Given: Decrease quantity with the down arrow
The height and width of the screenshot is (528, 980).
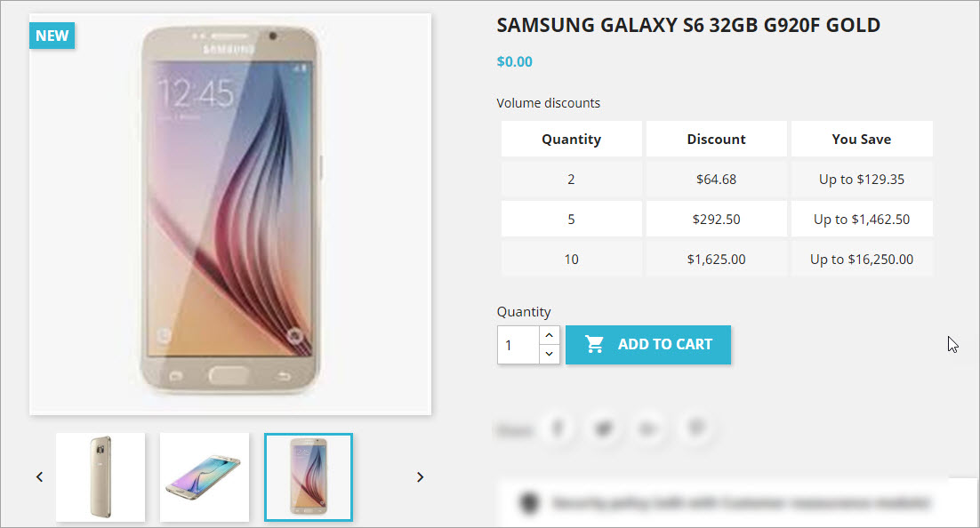Looking at the screenshot, I should (550, 354).
